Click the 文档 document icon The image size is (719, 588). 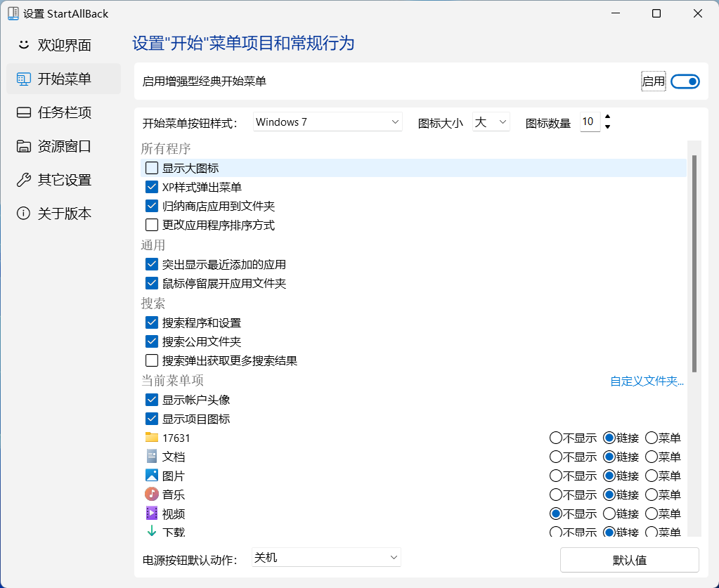[x=151, y=456]
